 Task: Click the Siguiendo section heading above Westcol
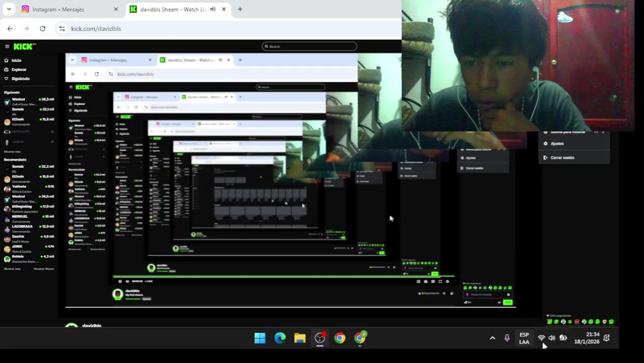pyautogui.click(x=12, y=93)
